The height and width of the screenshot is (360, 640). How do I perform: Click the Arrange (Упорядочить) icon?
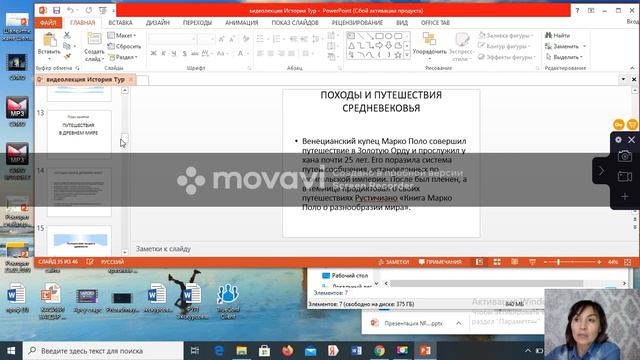429,39
